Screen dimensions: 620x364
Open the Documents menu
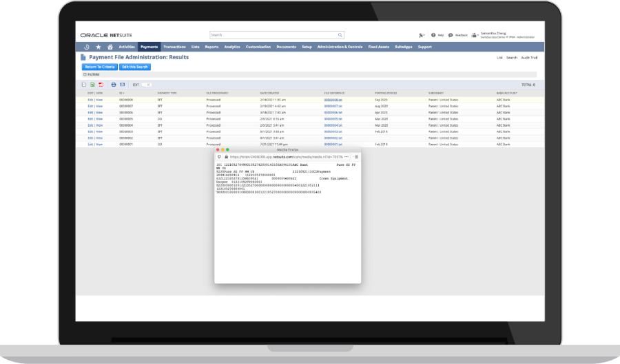287,47
